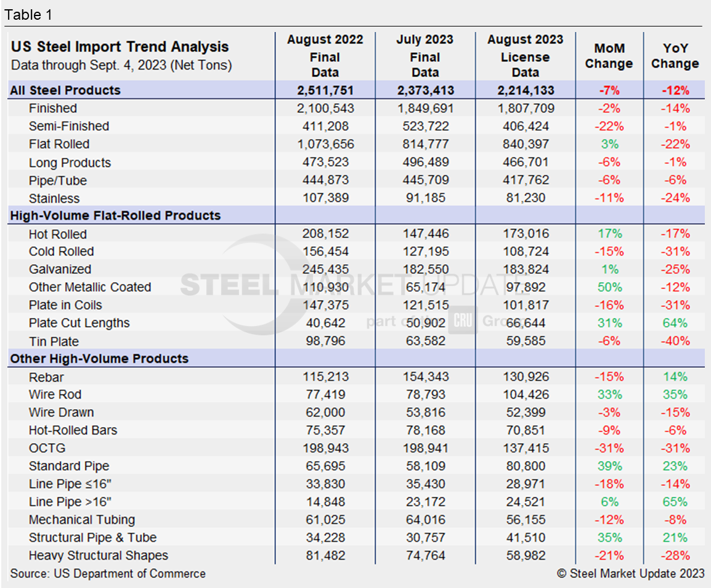
Task: Click the "YoY Change" column header
Action: (x=675, y=56)
